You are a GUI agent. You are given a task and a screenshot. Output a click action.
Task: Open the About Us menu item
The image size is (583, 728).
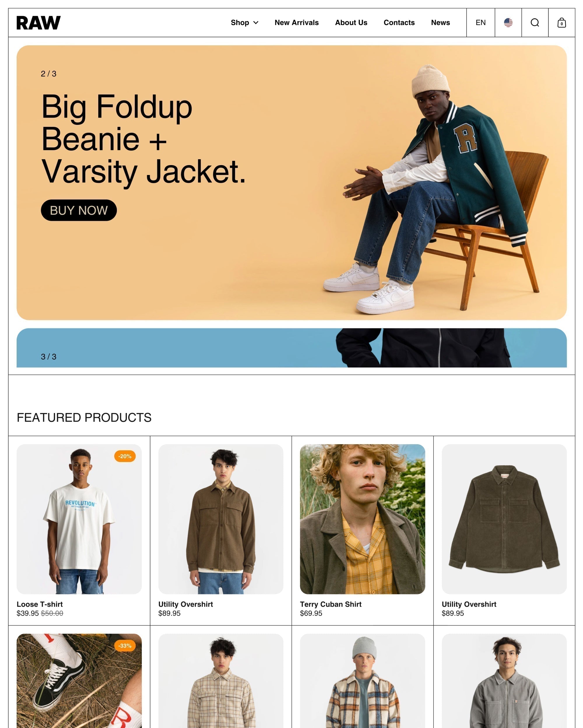[351, 23]
